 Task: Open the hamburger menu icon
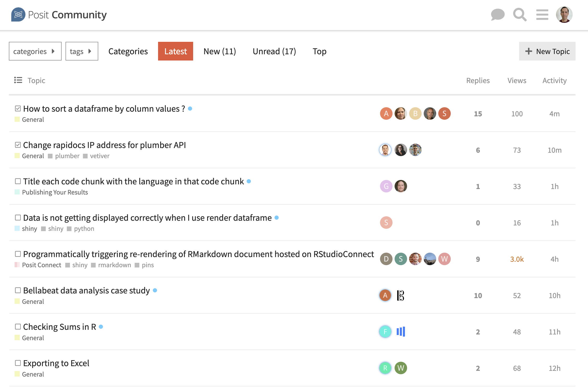(542, 15)
